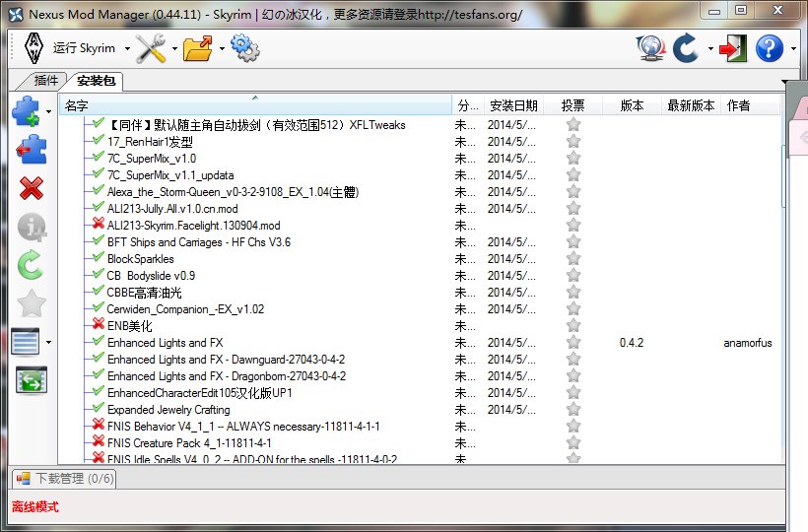The image size is (808, 532).
Task: Click the vote star for Enhanced Lights and FX
Action: [573, 343]
